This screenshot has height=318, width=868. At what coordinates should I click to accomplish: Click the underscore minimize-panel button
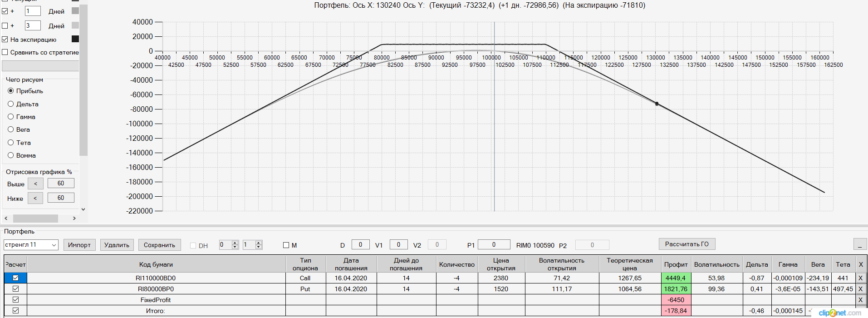click(860, 244)
